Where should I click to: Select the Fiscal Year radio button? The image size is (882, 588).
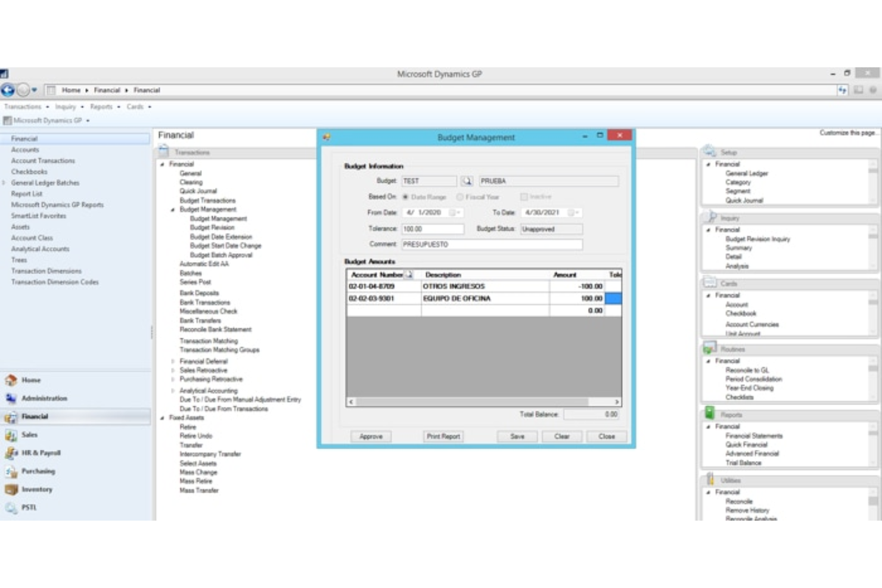tap(459, 197)
